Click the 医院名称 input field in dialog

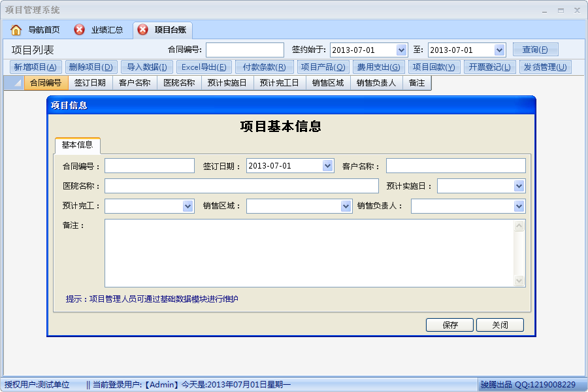point(241,186)
